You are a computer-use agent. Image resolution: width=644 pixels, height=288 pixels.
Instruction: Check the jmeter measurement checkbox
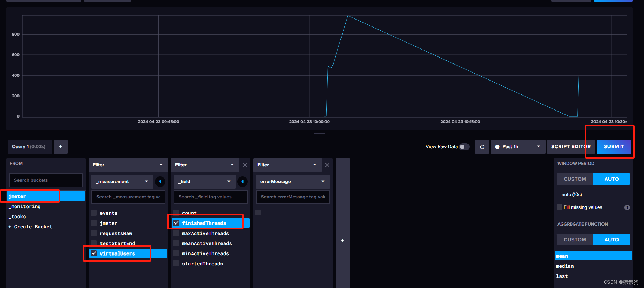click(94, 223)
